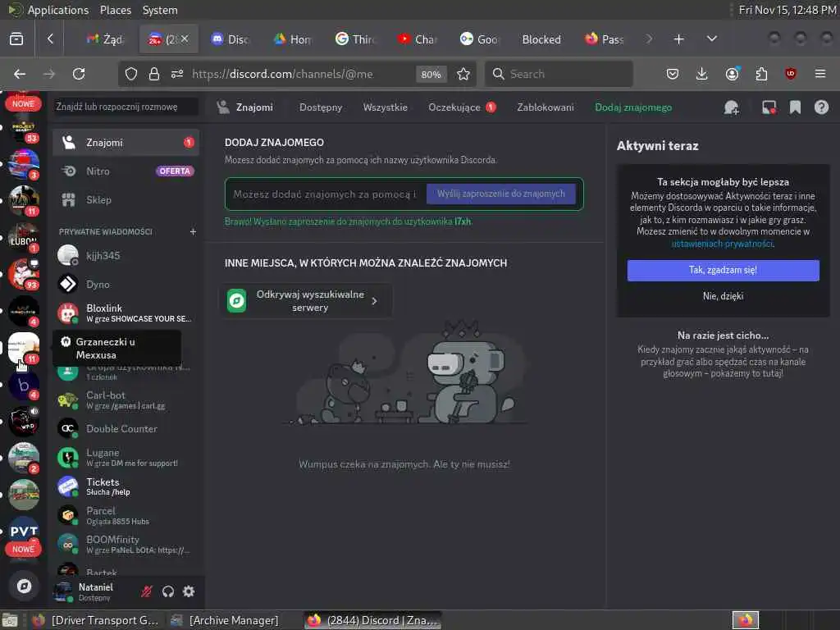Select the Dostępny friends tab

pos(321,107)
